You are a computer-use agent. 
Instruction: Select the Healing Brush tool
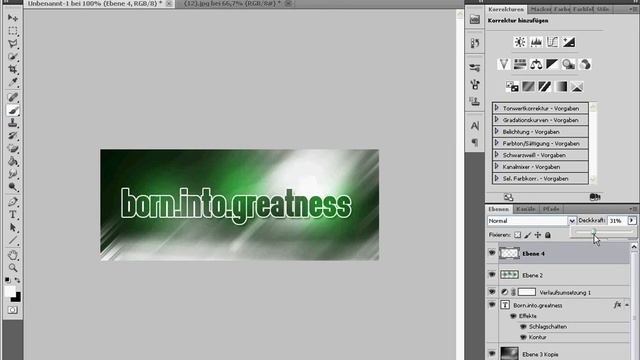[13, 97]
